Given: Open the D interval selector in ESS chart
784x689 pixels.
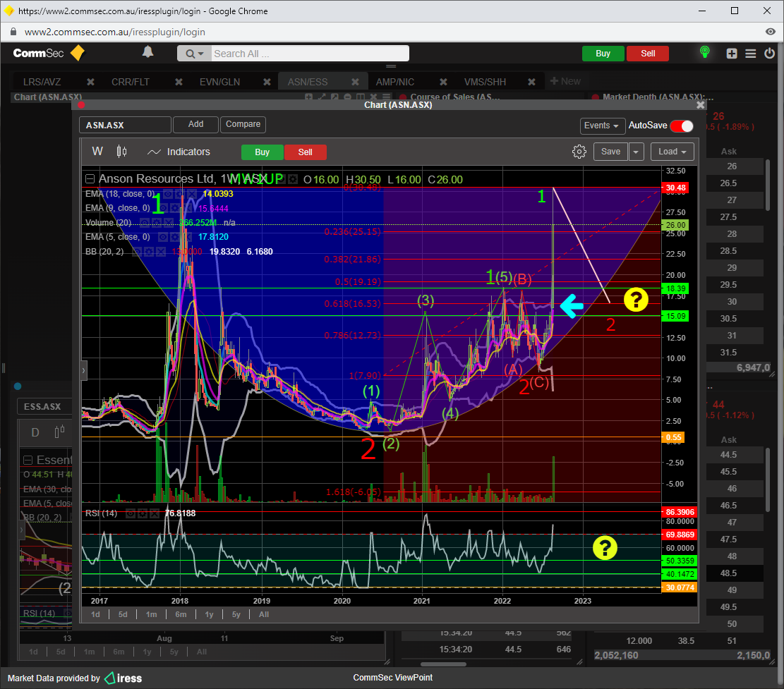Looking at the screenshot, I should [35, 432].
